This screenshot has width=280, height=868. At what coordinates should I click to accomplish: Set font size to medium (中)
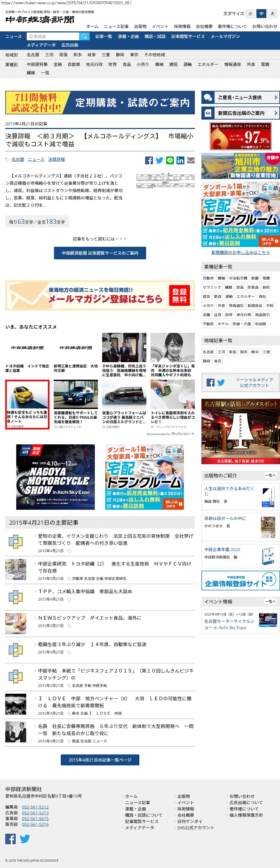tap(261, 14)
